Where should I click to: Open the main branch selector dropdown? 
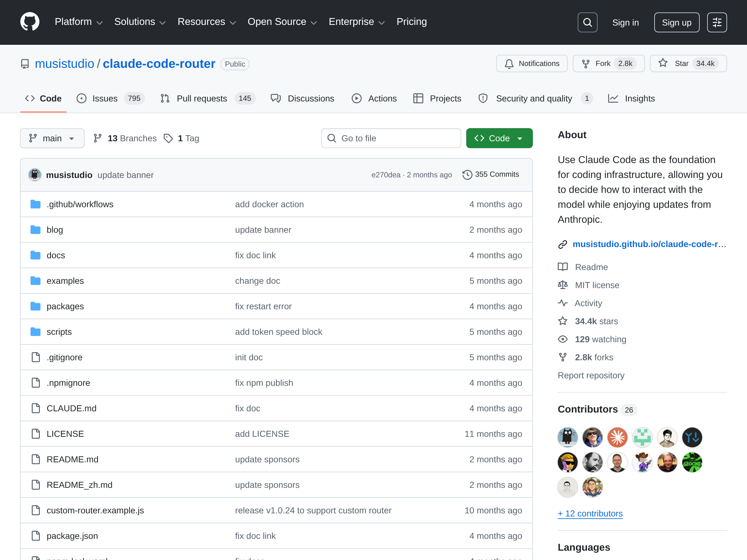pos(52,138)
